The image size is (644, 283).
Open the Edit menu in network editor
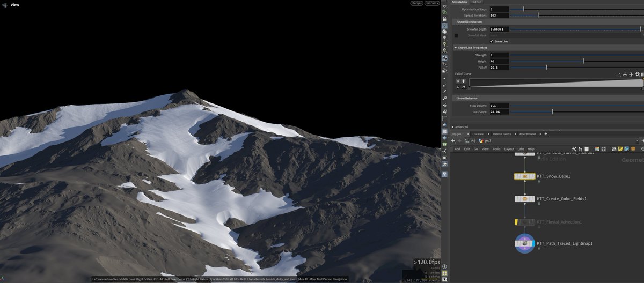tap(467, 149)
